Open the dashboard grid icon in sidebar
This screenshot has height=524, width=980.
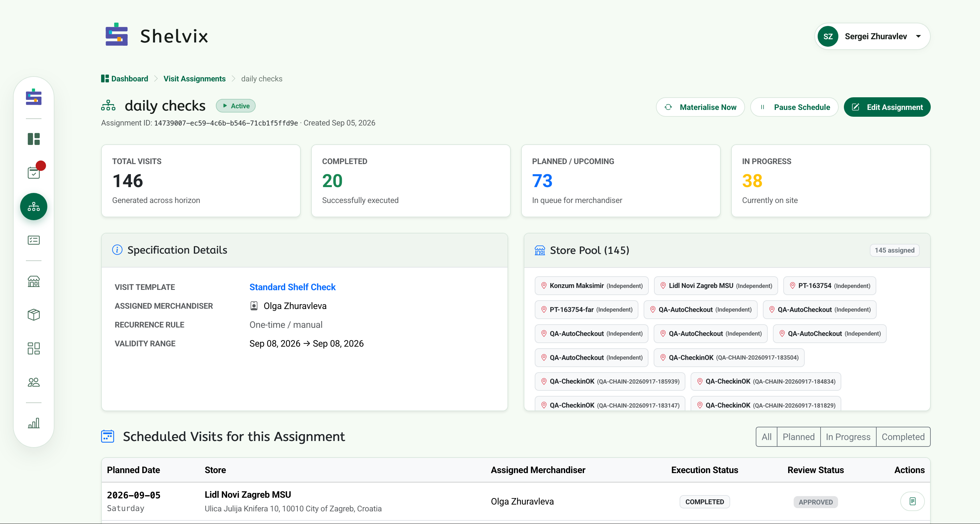point(33,139)
